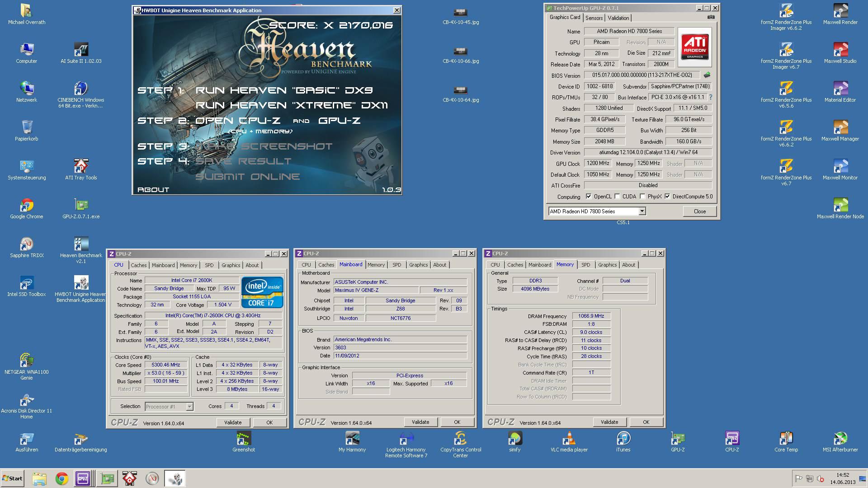
Task: Click GPU-Z screenshot camera icon
Action: click(x=711, y=17)
